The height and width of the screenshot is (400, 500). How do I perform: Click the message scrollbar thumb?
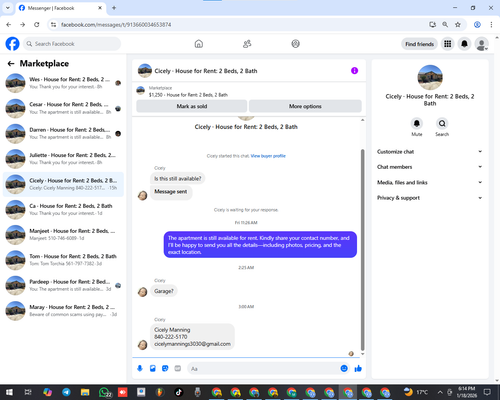pyautogui.click(x=363, y=250)
